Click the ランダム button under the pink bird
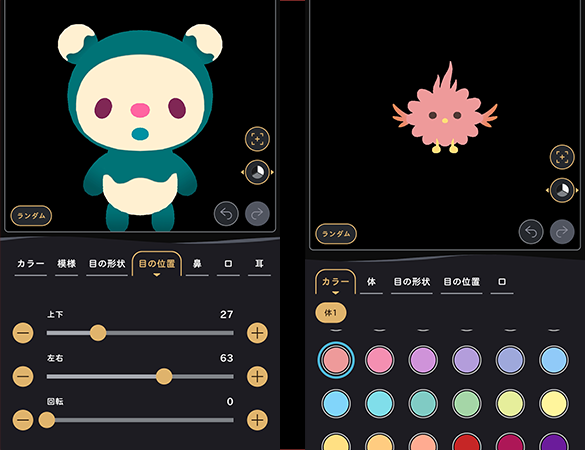The height and width of the screenshot is (450, 585). point(336,234)
